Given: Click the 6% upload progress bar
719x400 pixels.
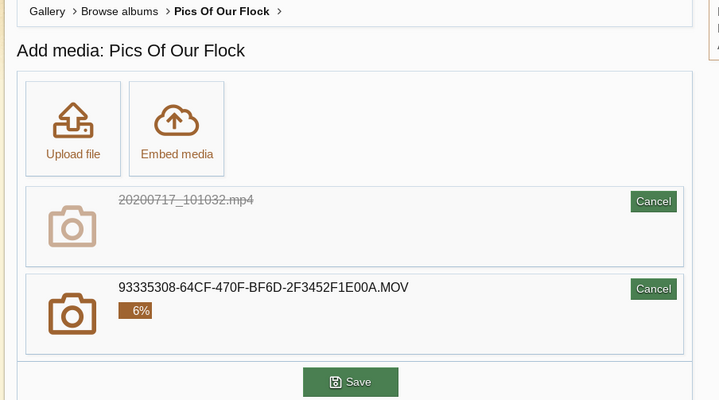Looking at the screenshot, I should click(x=135, y=311).
